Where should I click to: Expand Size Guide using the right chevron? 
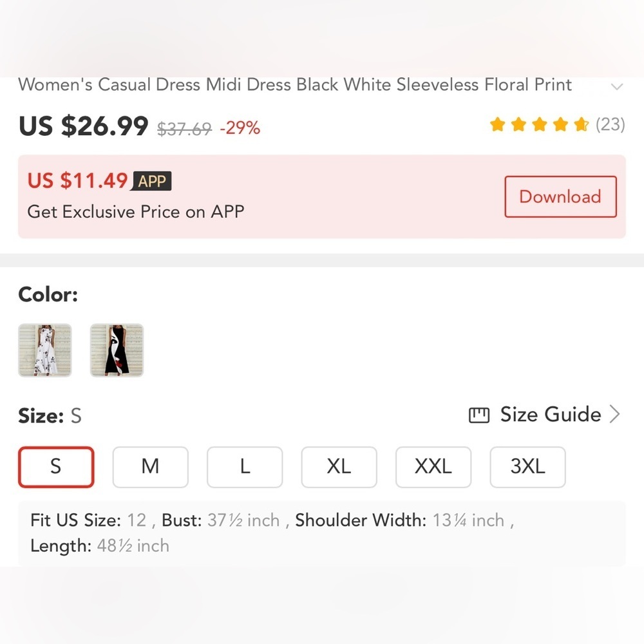[615, 415]
